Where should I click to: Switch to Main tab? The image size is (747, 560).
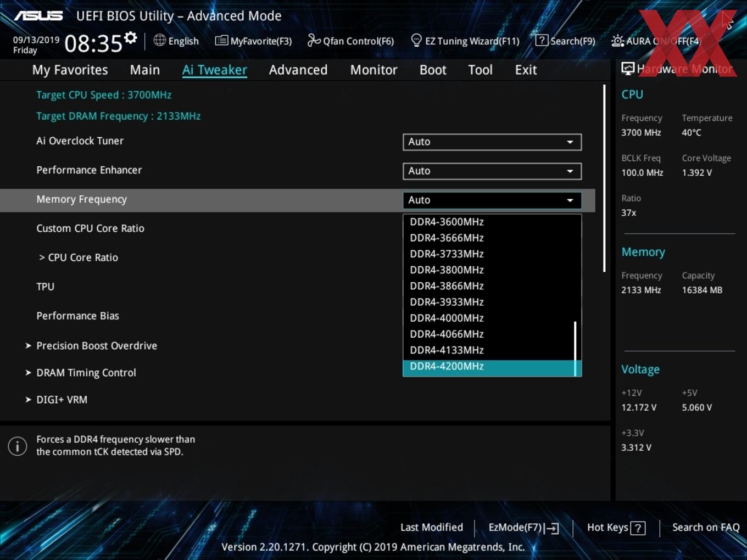(145, 70)
